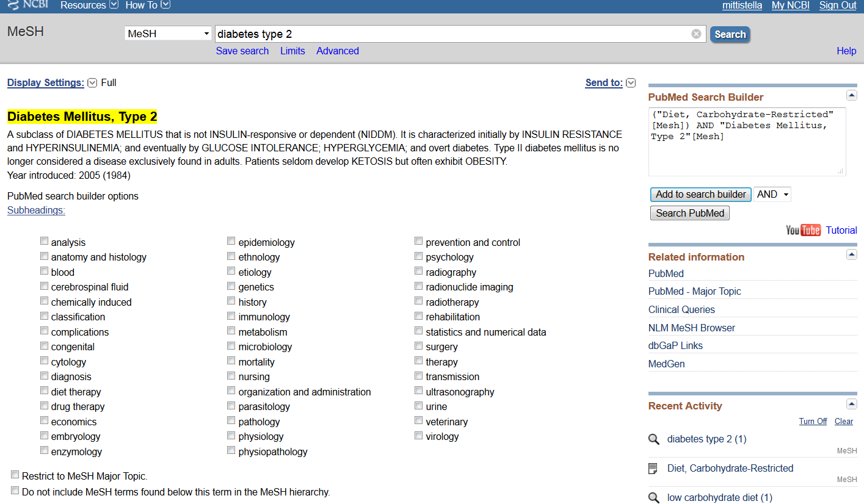The width and height of the screenshot is (864, 504).
Task: Open the How To dropdown menu
Action: (x=148, y=5)
